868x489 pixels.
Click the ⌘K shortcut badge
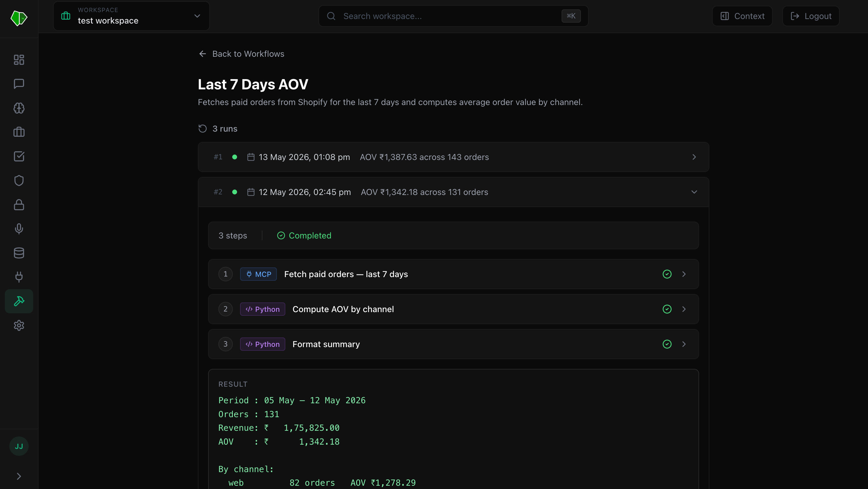pyautogui.click(x=571, y=16)
